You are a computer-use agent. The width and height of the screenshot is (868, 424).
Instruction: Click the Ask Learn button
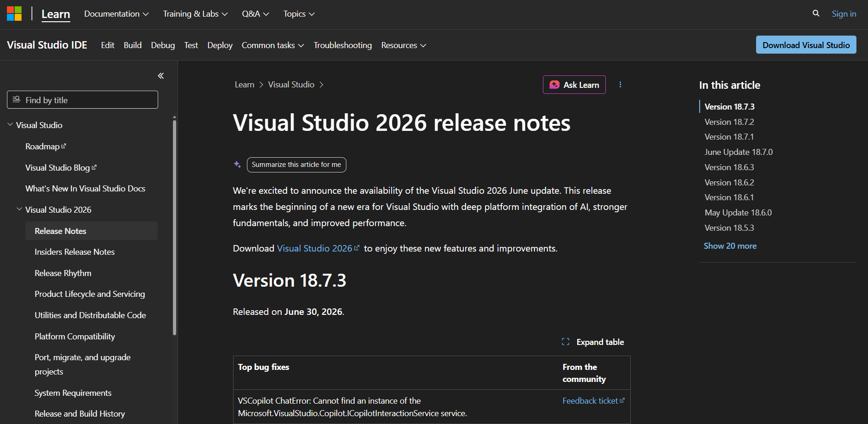(x=574, y=85)
